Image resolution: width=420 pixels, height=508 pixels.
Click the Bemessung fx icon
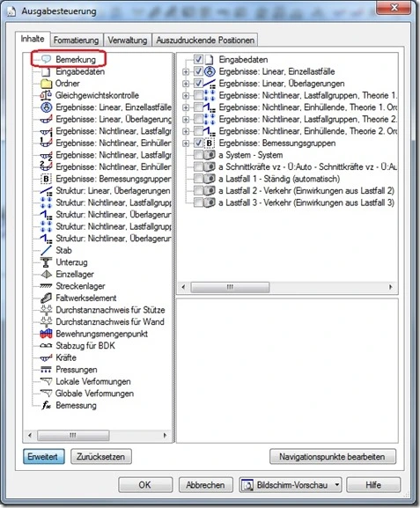coord(46,405)
